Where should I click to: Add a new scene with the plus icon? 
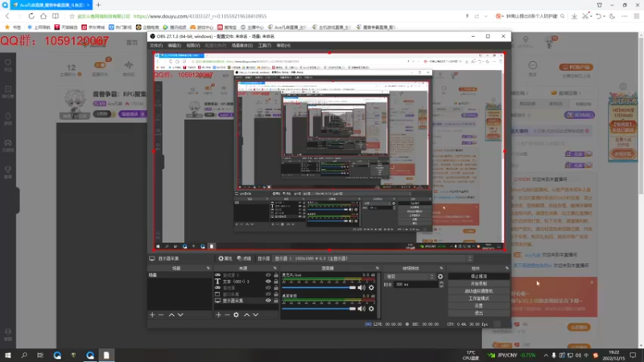[x=152, y=315]
